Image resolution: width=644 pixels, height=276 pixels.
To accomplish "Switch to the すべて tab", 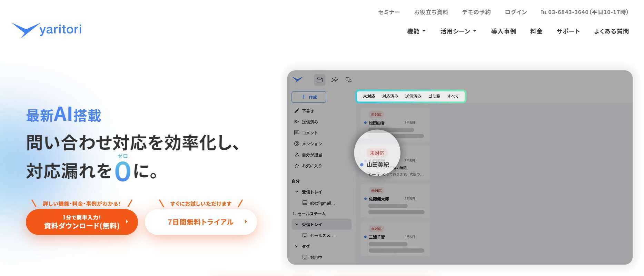I will click(453, 96).
